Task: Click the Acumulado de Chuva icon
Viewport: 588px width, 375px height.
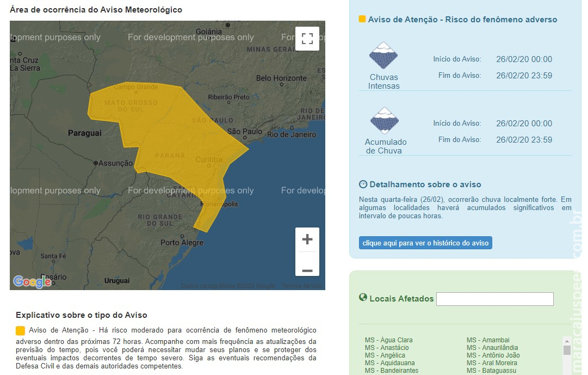Action: pyautogui.click(x=384, y=121)
